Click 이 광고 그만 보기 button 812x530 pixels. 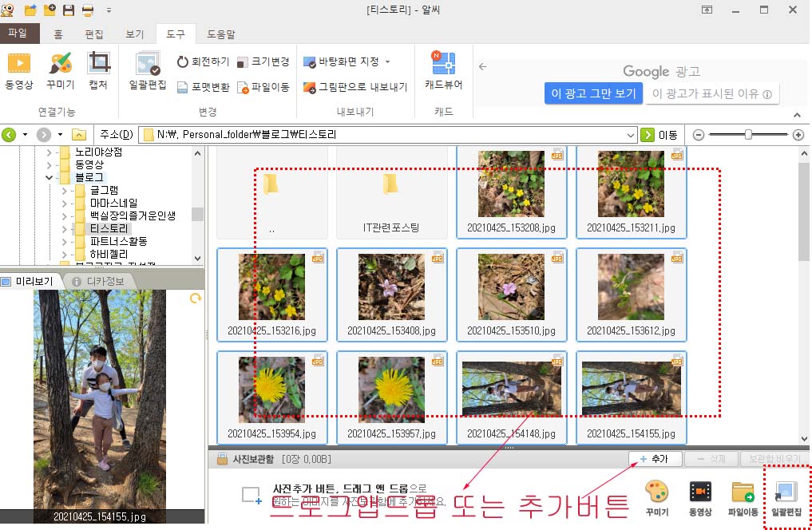pyautogui.click(x=593, y=93)
